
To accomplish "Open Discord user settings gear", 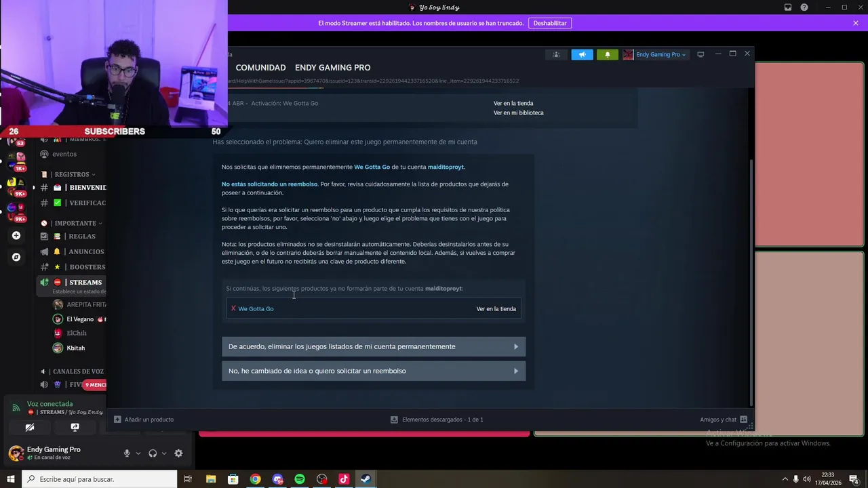I will point(178,453).
